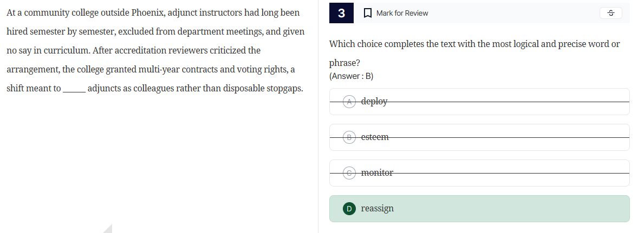Click the word "Phoenix" in the passage

pos(147,12)
